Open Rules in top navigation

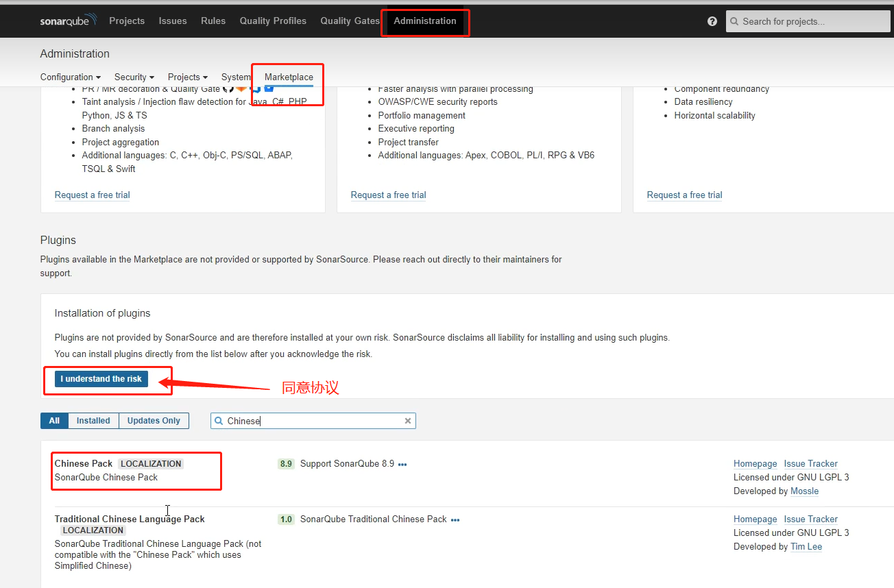[x=213, y=21]
